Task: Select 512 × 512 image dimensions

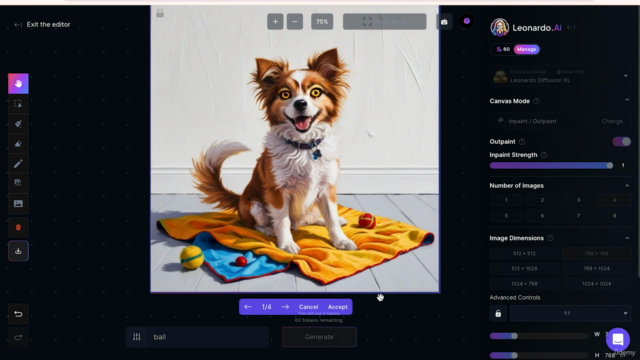Action: click(x=524, y=253)
